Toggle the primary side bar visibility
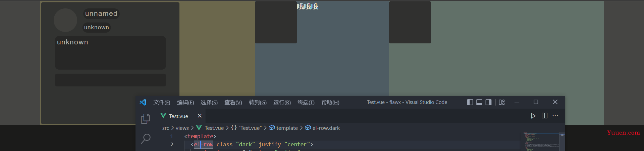The height and width of the screenshot is (151, 644). point(470,102)
